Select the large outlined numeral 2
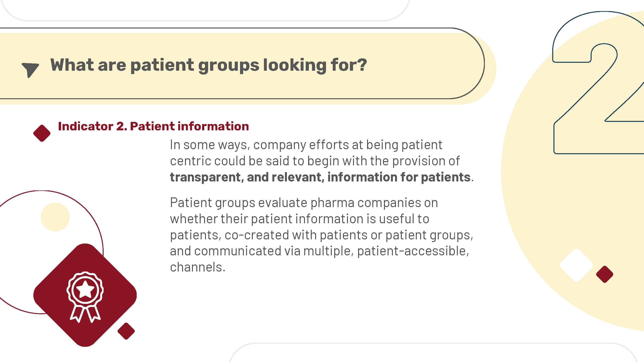 [x=598, y=83]
